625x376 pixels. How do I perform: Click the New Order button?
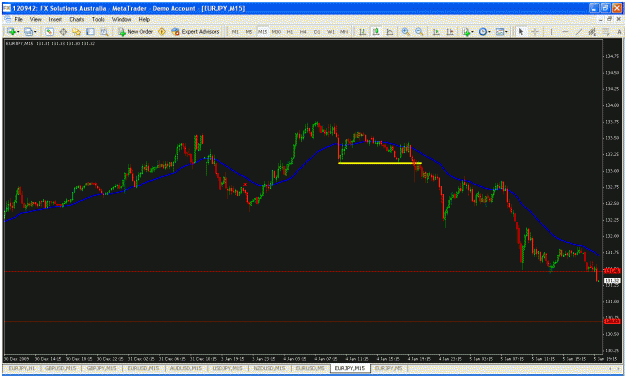(x=136, y=32)
